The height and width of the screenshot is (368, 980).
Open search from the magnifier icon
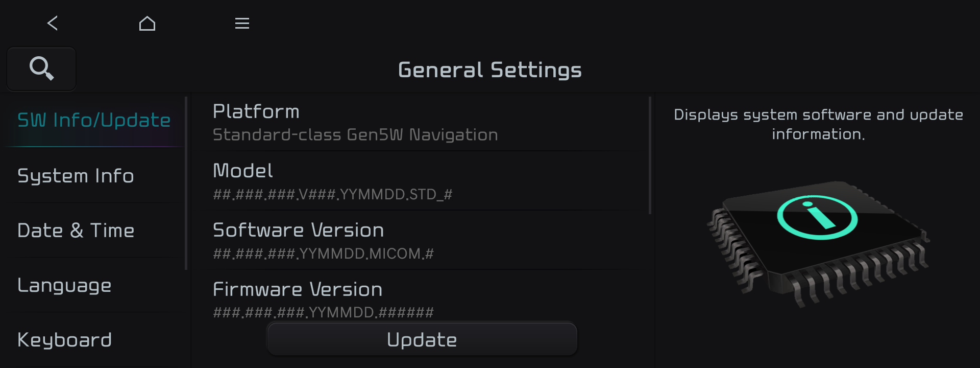[41, 68]
